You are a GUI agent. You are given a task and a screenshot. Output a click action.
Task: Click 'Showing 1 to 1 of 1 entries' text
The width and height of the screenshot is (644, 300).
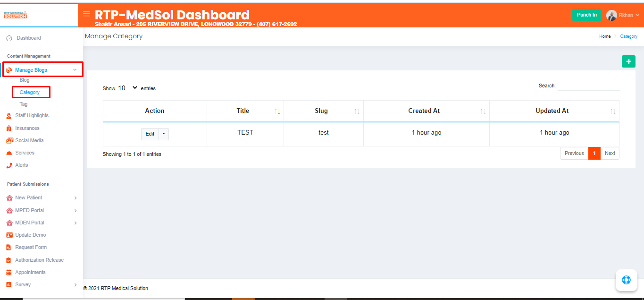coord(132,154)
